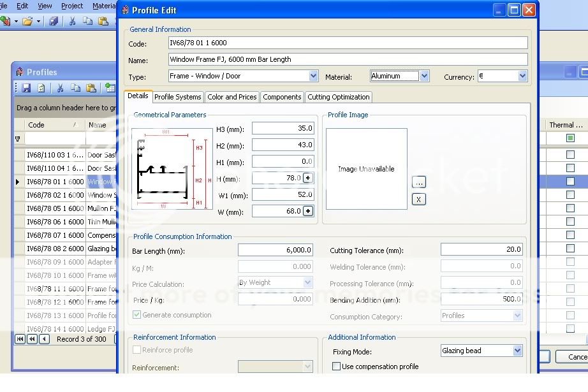Click the browse '...' button for profile image
Viewport: 588px width, 392px height.
[418, 182]
